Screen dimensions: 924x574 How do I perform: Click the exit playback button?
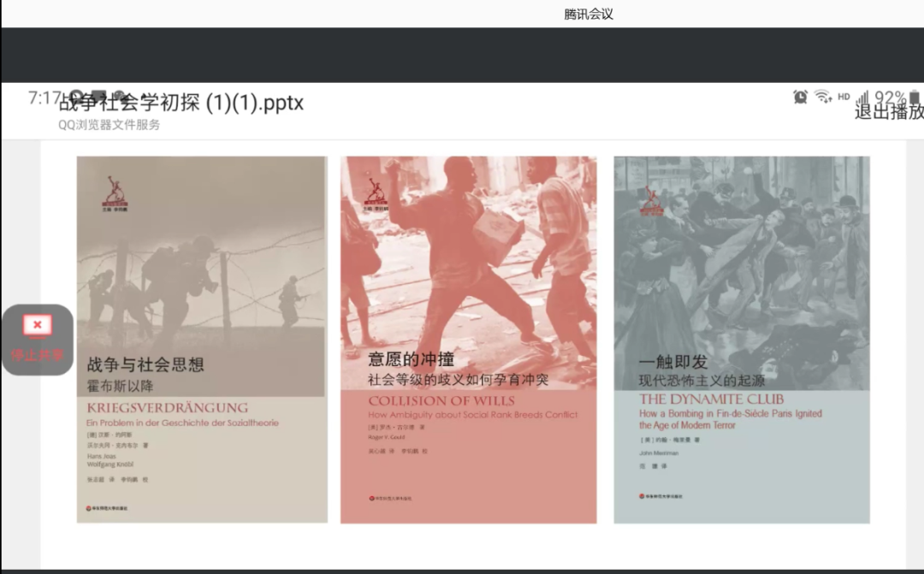point(889,111)
